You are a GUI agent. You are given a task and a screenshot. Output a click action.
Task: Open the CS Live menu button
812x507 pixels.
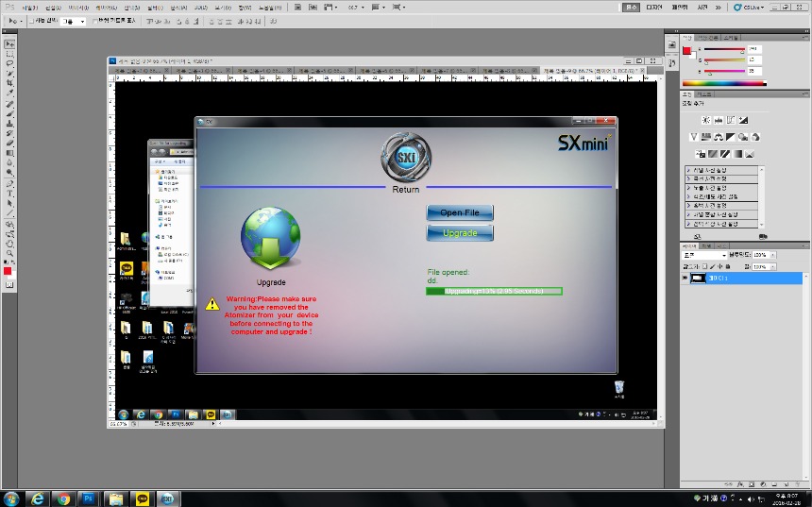tap(749, 8)
